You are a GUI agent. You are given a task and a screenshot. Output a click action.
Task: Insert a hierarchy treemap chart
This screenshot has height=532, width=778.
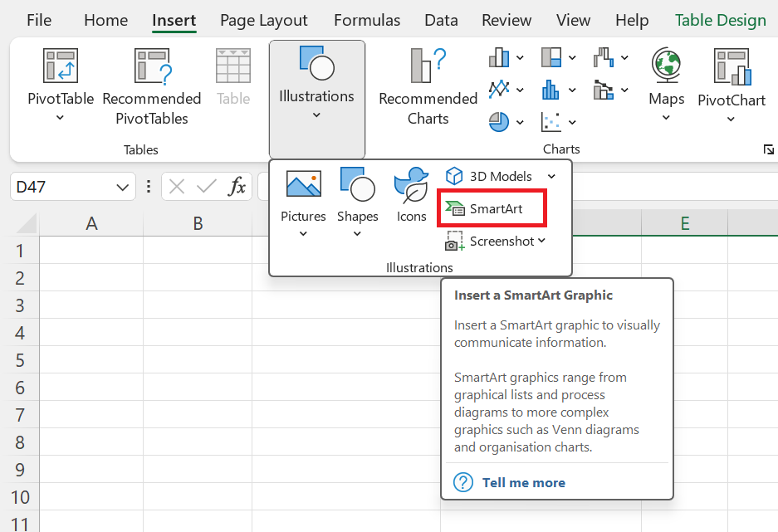(552, 57)
